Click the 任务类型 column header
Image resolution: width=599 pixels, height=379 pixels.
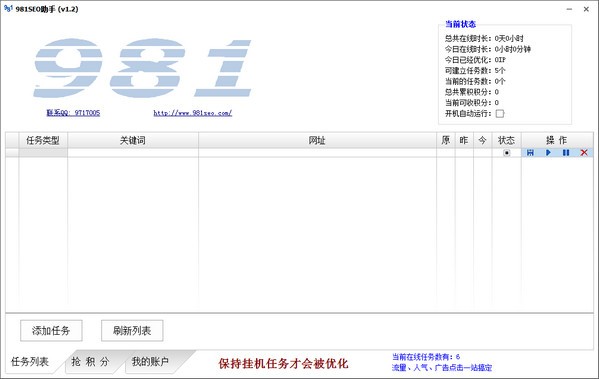point(43,140)
